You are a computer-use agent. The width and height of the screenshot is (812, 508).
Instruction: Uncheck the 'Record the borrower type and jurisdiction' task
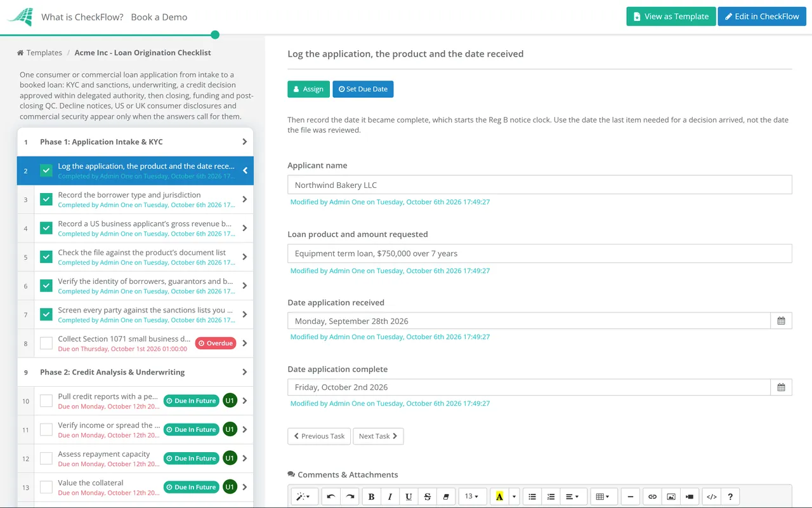click(46, 199)
